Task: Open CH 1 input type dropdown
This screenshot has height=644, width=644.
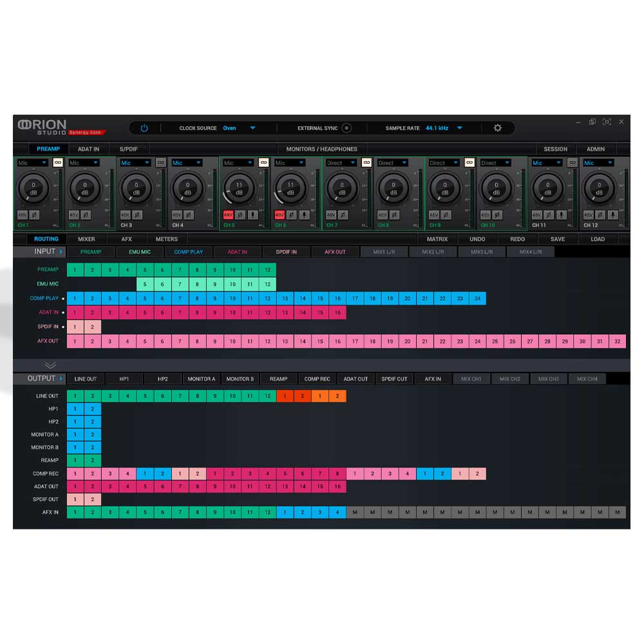Action: 32,163
